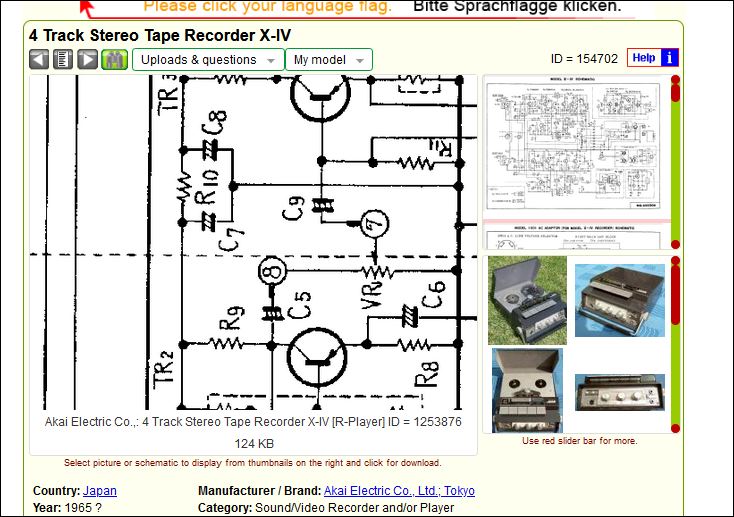The width and height of the screenshot is (734, 517).
Task: Click the 'Bitte Sprachflagge klicken.' text
Action: 517,7
